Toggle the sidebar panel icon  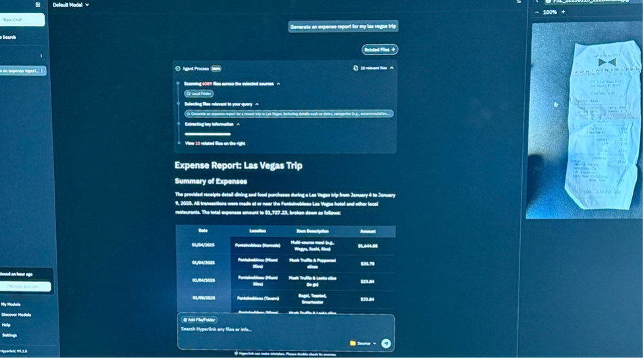38,5
